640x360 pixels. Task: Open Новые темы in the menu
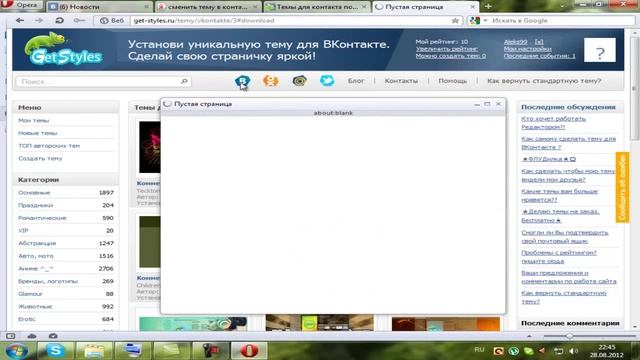38,133
